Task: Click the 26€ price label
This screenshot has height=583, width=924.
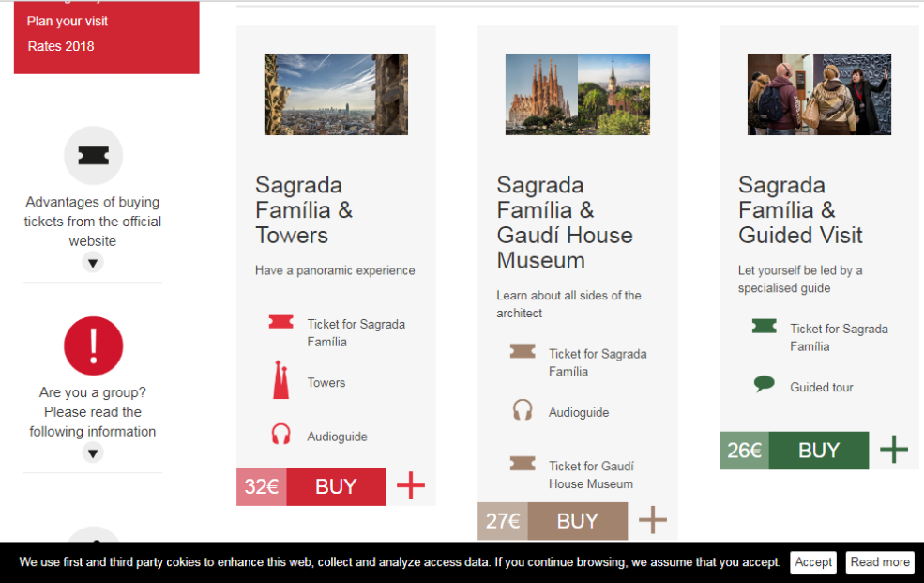Action: pos(744,451)
